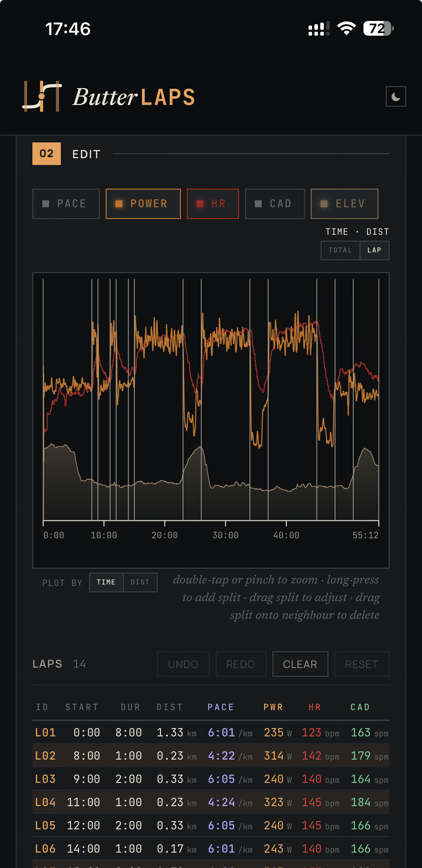Click the UNDO button

pos(184,664)
